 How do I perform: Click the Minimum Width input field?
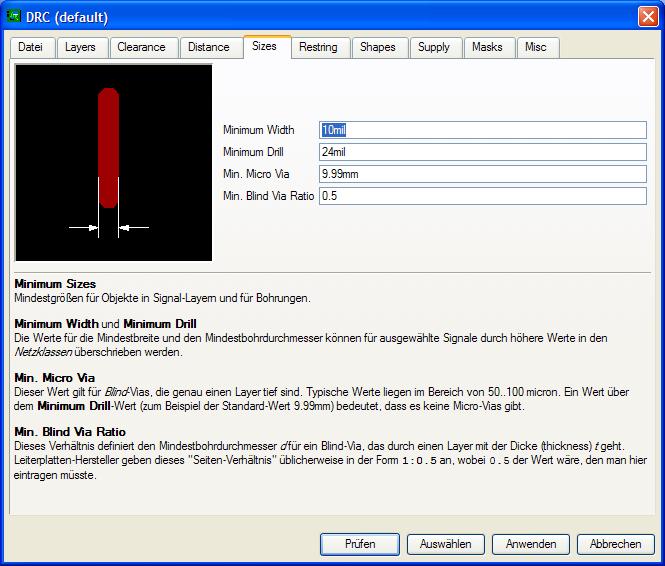point(483,130)
